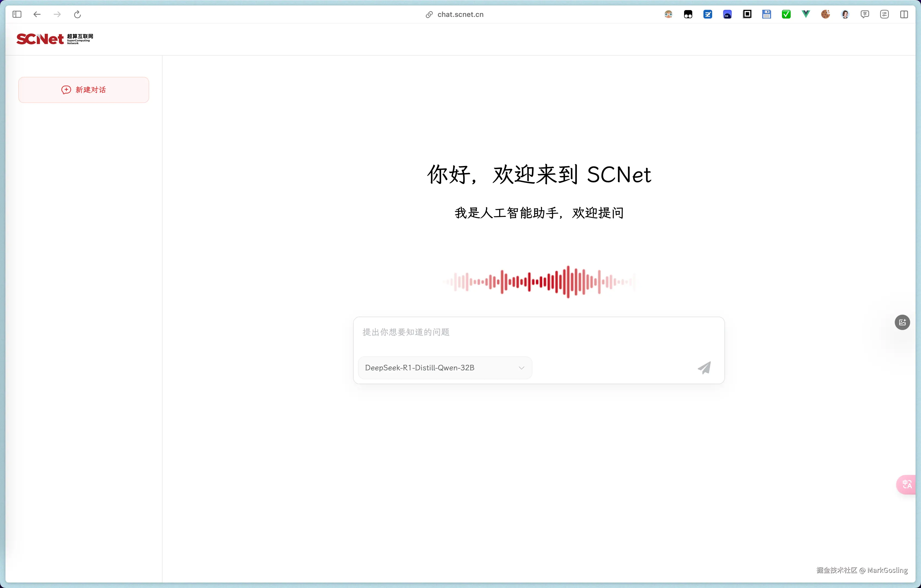Image resolution: width=921 pixels, height=588 pixels.
Task: Click the model selector chevron arrow
Action: point(521,368)
